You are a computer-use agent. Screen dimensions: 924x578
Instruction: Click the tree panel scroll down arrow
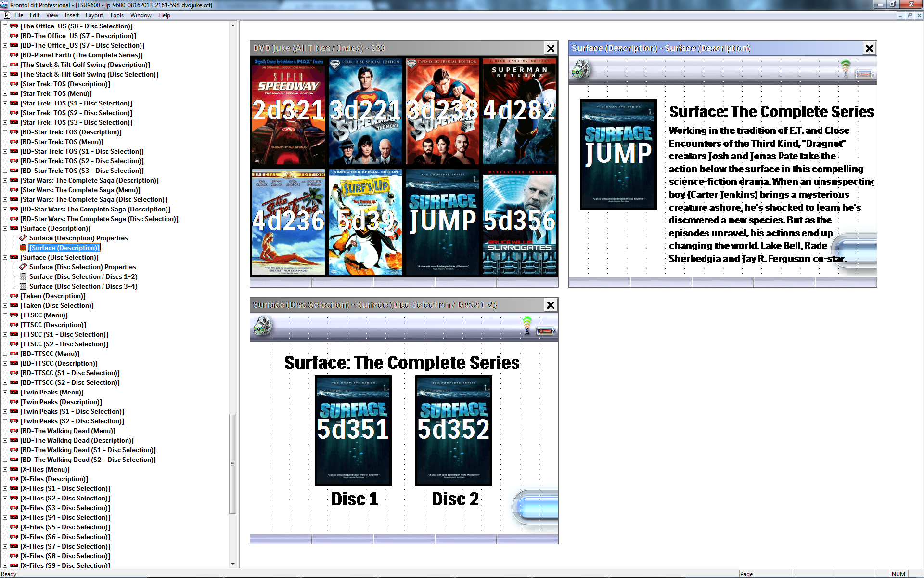pyautogui.click(x=233, y=564)
